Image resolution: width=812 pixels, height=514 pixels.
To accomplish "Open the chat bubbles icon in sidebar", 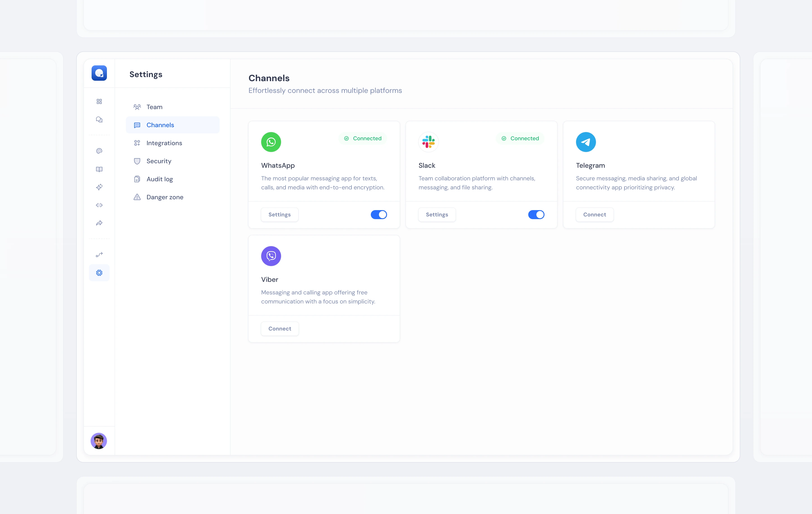I will 99,120.
